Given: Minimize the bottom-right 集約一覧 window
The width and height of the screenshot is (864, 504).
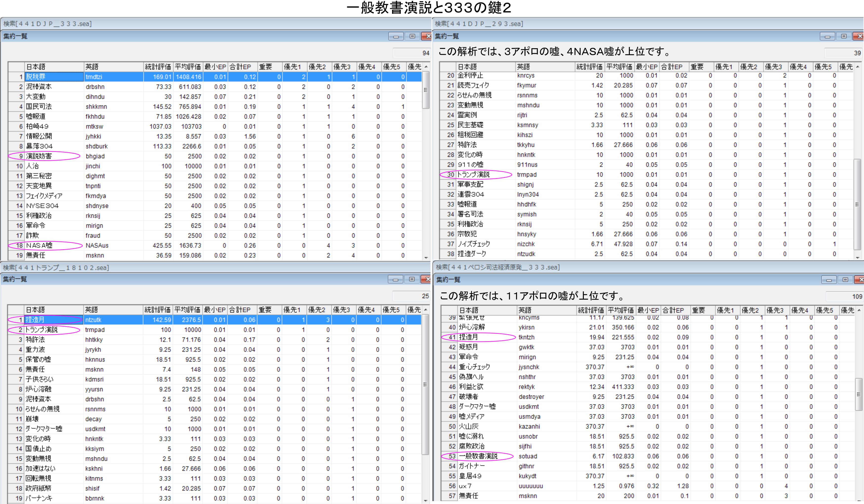Looking at the screenshot, I should tap(829, 280).
